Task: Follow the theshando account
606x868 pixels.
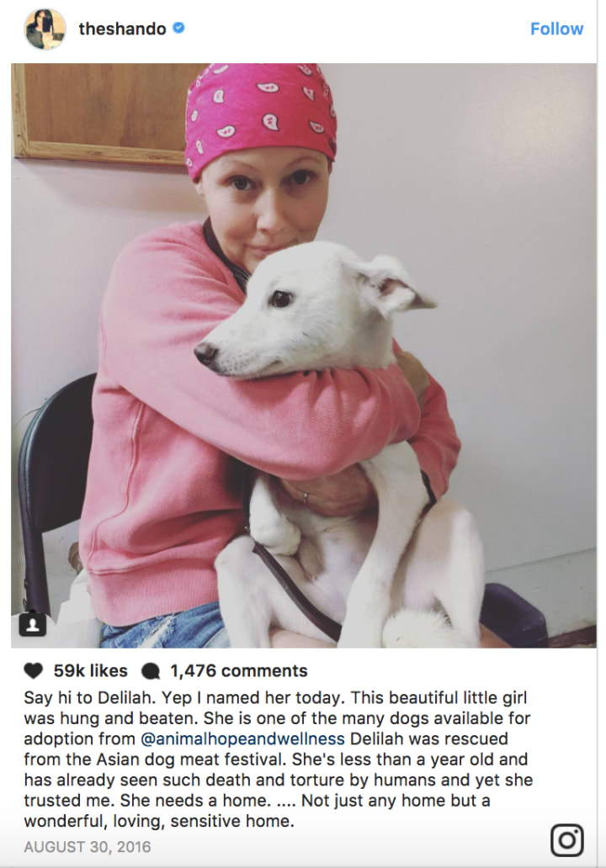Action: click(x=556, y=29)
